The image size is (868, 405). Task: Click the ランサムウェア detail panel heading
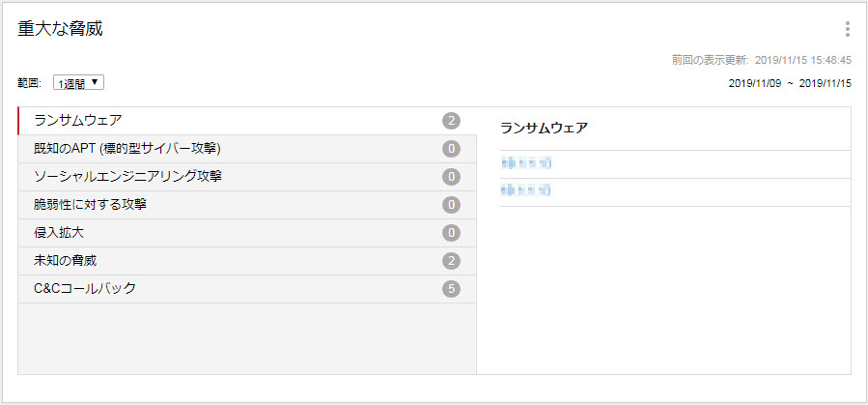click(544, 129)
